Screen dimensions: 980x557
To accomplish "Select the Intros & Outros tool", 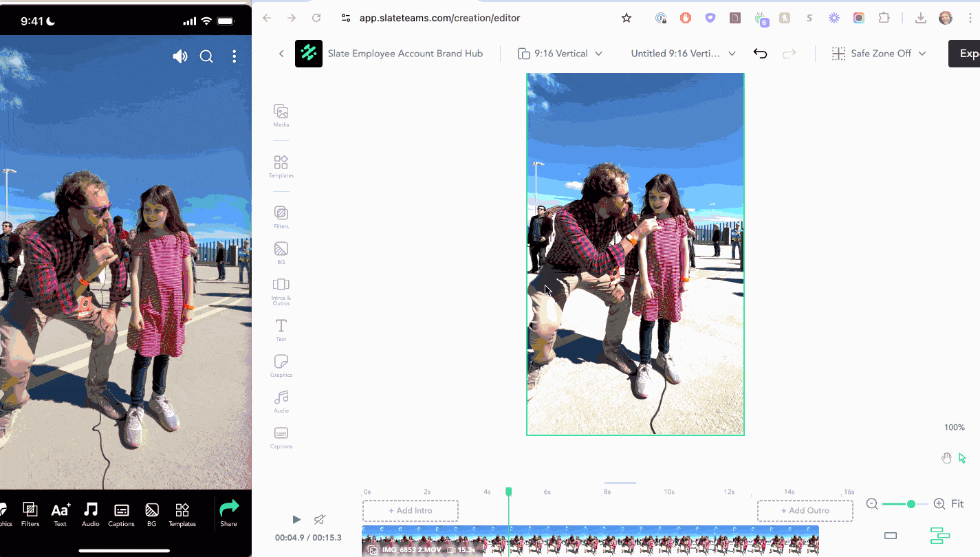I will click(x=281, y=288).
